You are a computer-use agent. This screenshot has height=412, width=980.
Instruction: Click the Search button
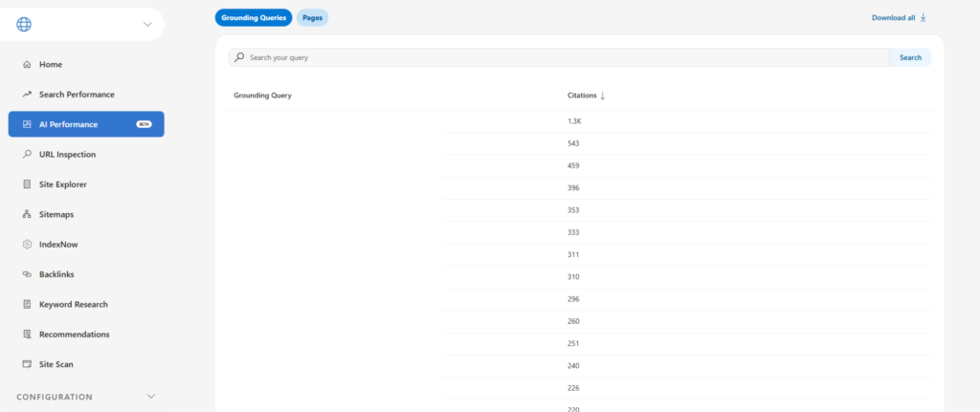910,57
